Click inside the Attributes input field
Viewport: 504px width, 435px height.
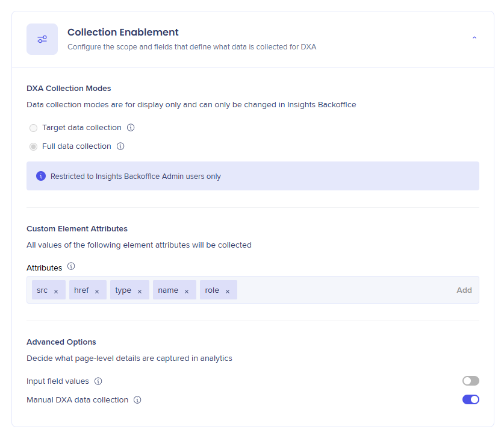(x=343, y=290)
